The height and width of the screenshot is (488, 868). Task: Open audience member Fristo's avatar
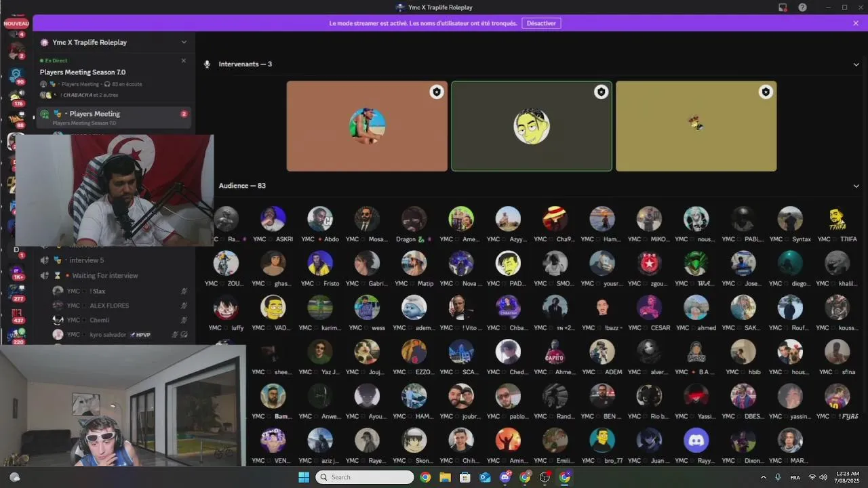coord(320,263)
